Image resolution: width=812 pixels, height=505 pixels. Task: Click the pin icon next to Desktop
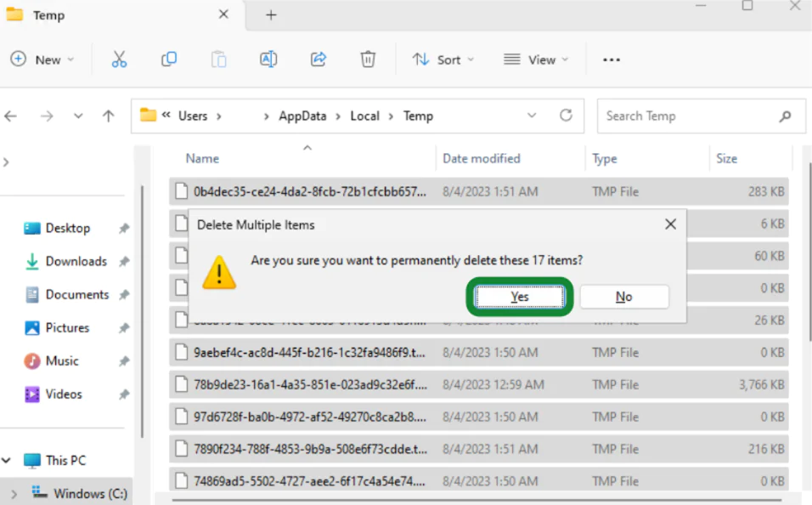tap(124, 228)
